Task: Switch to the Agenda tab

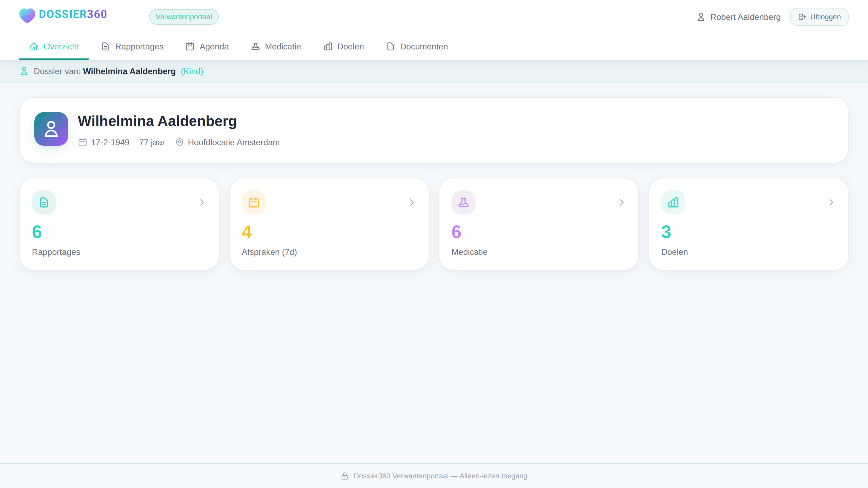Action: [207, 46]
